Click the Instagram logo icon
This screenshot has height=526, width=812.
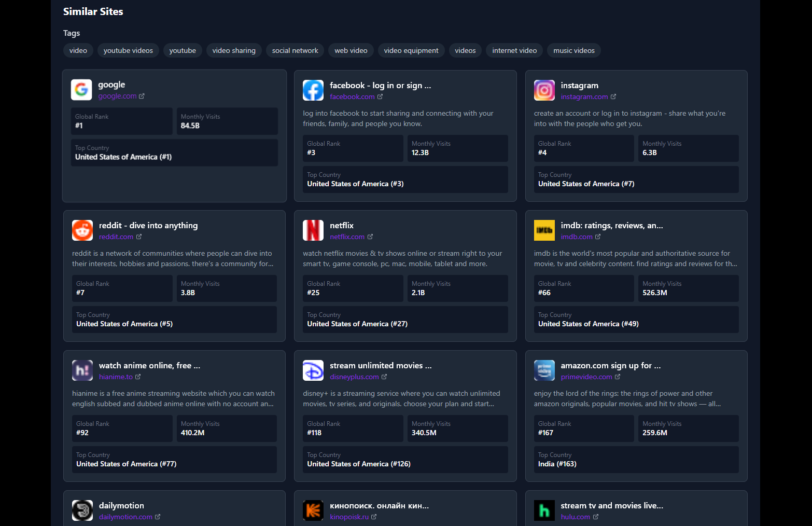(544, 90)
